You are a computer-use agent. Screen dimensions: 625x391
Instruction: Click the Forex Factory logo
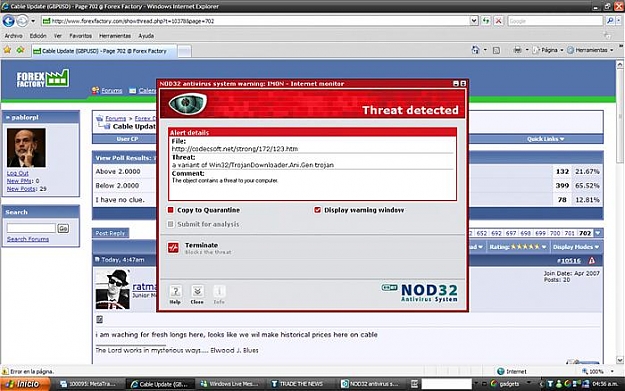tap(43, 79)
